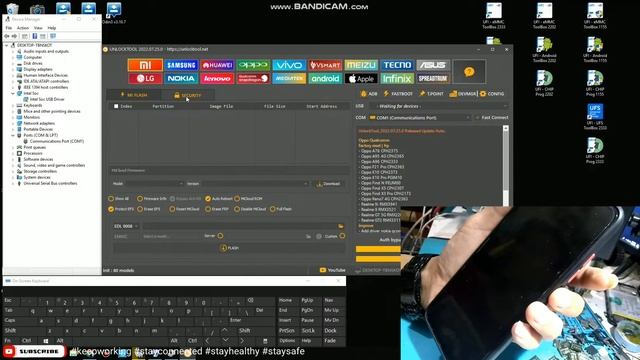Open the Help menu in Device Manager
640x360 pixels.
(51, 28)
